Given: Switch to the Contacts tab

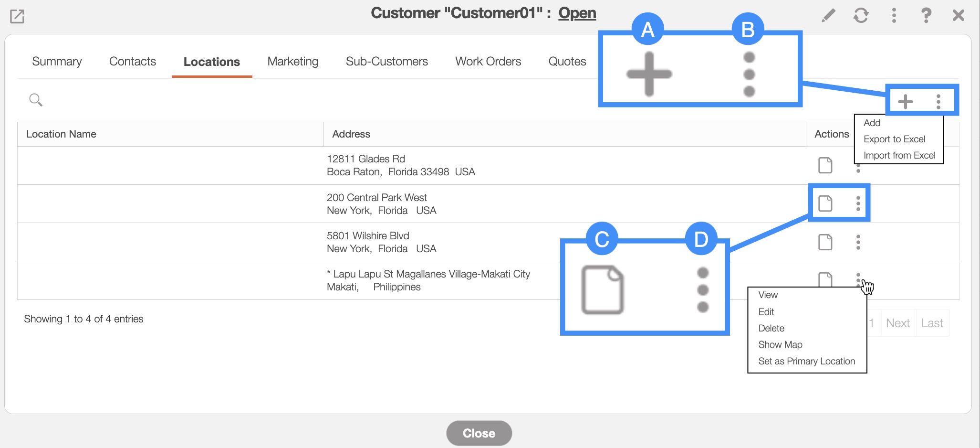Looking at the screenshot, I should pyautogui.click(x=132, y=62).
